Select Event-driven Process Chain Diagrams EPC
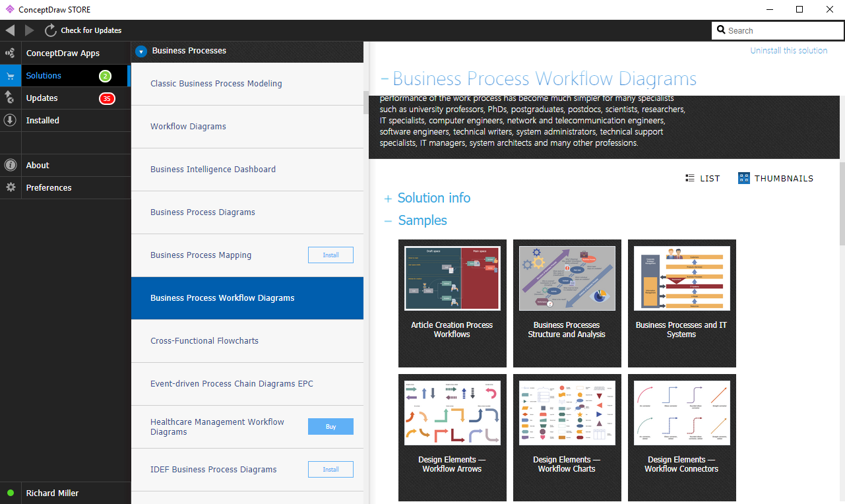 (247, 384)
